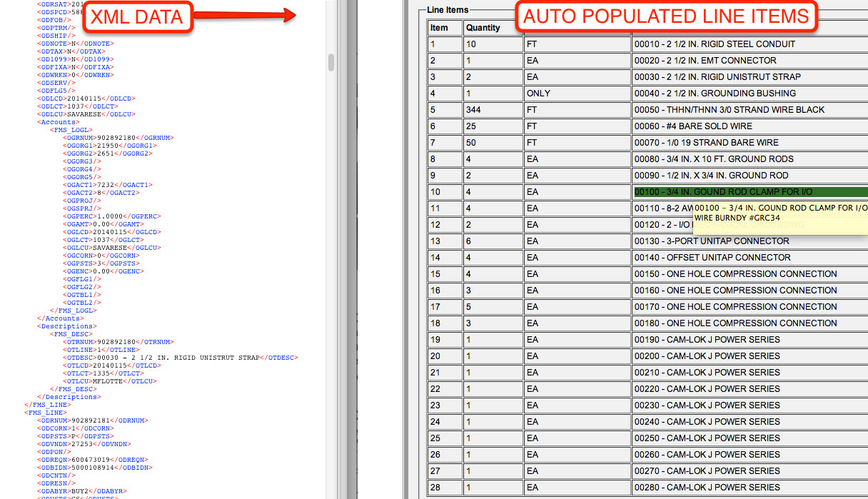Click the ODREQN 600473019 XML line

(93, 460)
